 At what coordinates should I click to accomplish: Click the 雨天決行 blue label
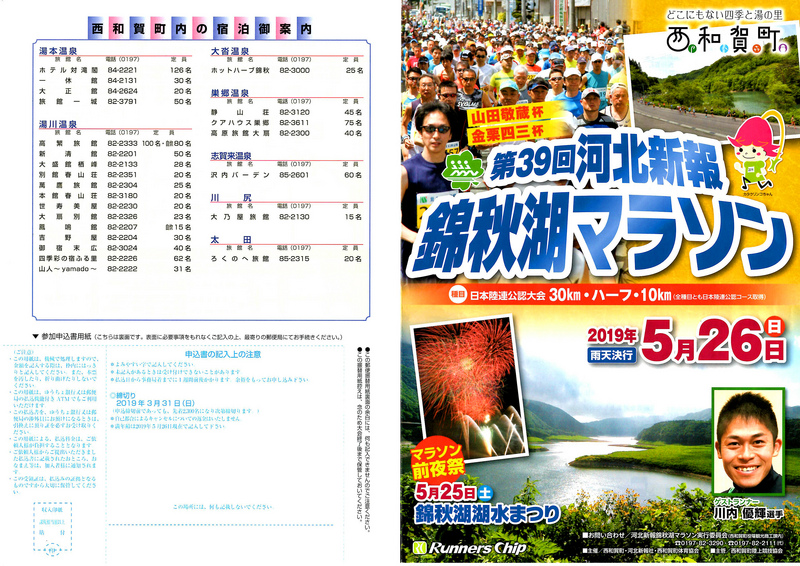614,355
